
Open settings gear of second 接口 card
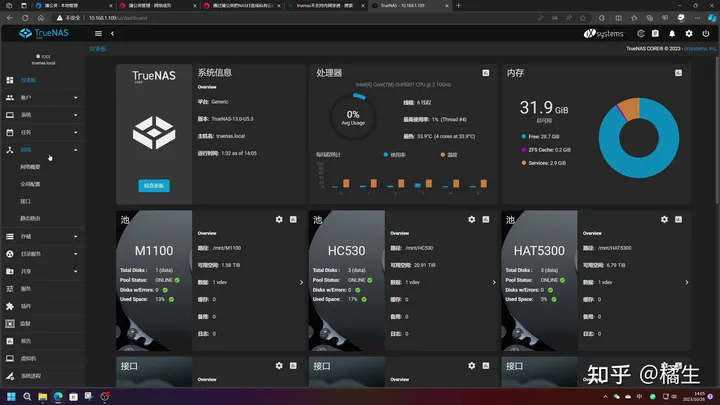tap(472, 366)
